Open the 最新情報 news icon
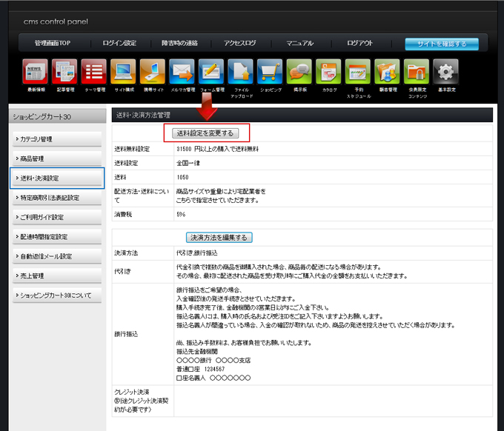 click(x=36, y=73)
